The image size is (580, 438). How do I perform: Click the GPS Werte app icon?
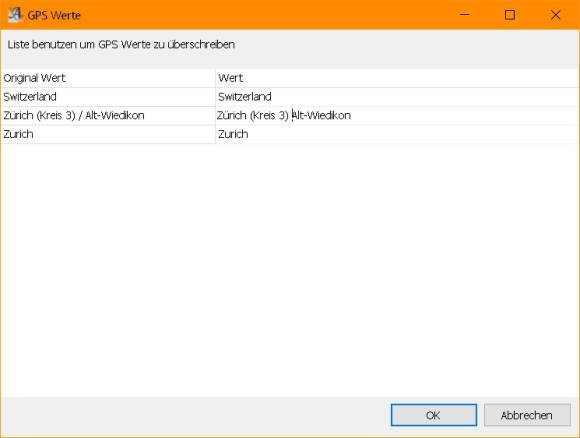pos(14,15)
